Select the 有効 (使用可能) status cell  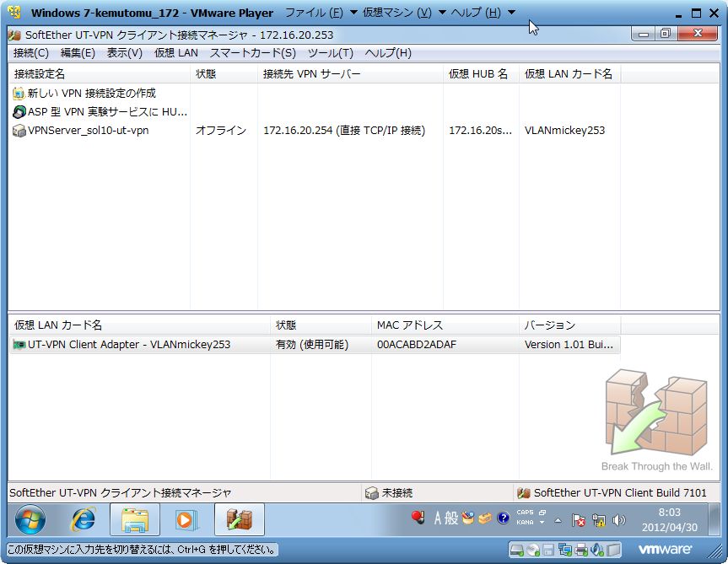(312, 345)
